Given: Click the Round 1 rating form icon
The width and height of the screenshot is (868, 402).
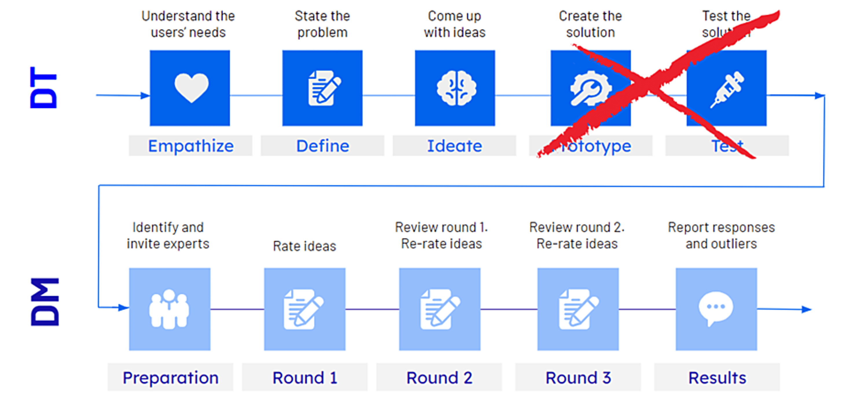Looking at the screenshot, I should pyautogui.click(x=304, y=309).
